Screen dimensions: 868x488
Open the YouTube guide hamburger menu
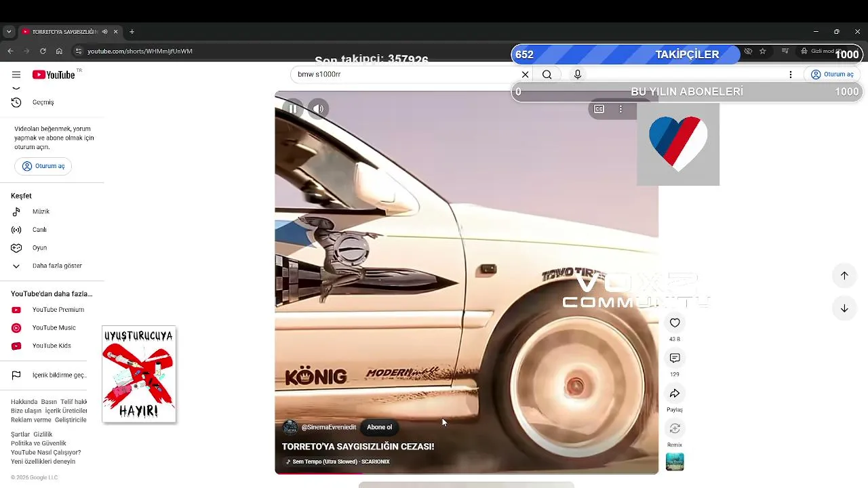[x=16, y=75]
